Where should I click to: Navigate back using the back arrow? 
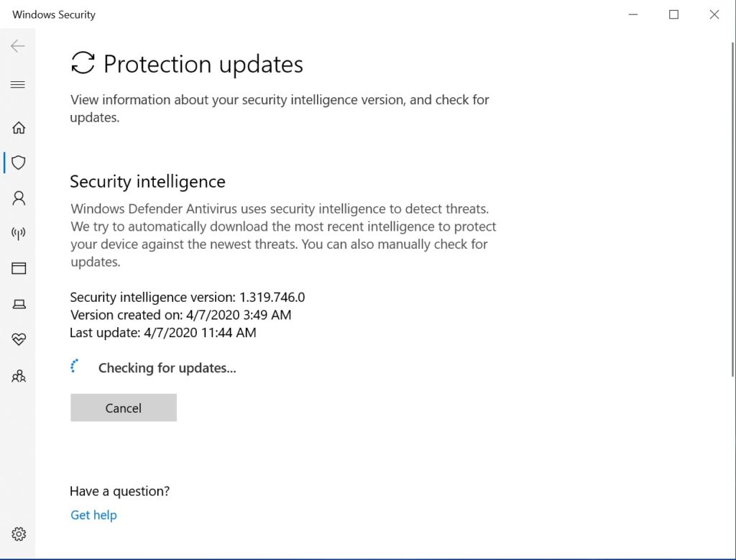17,45
